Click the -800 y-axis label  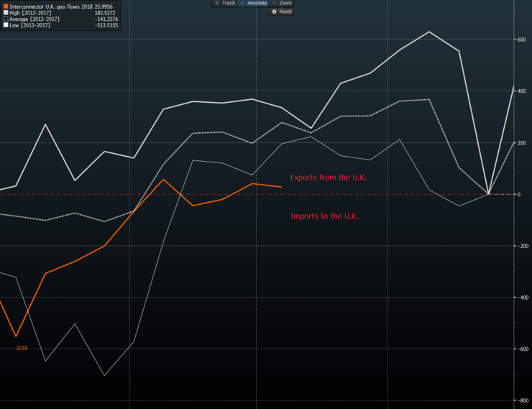[522, 400]
